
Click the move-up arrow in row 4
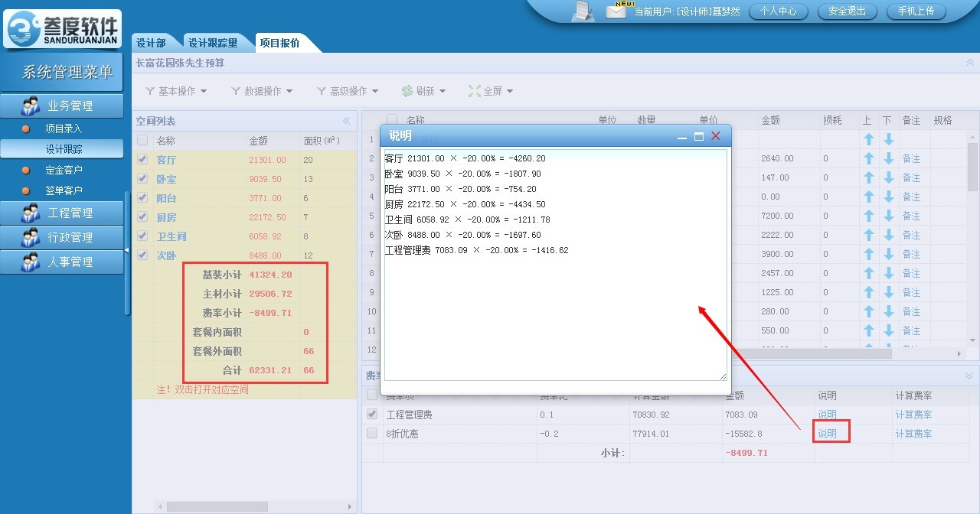(869, 197)
